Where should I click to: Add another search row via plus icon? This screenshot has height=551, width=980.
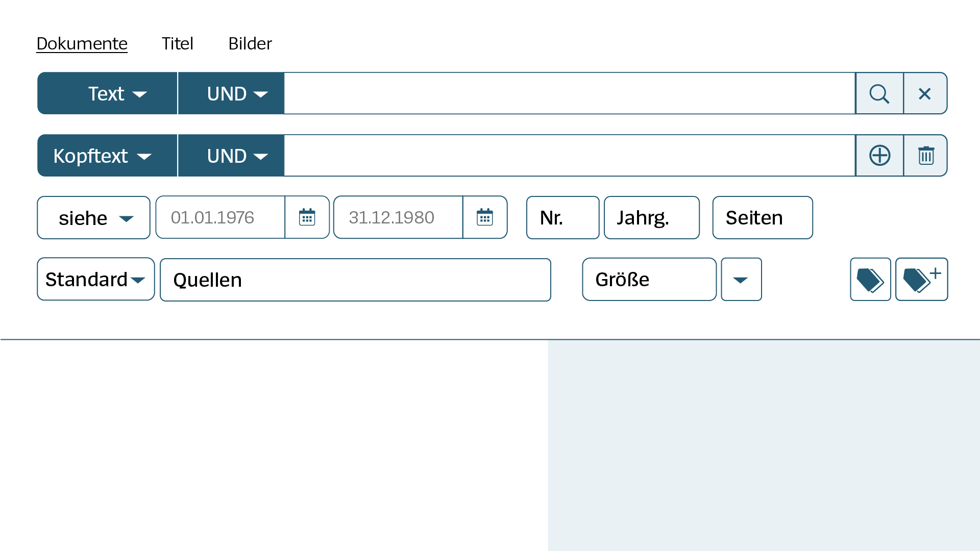click(879, 155)
